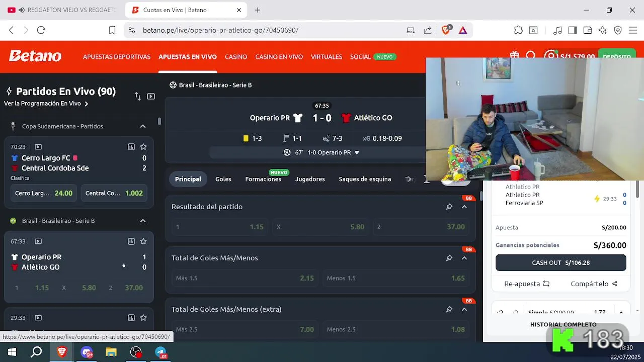Switch to the REGGAETON VIEJO YouTube tab
Image resolution: width=644 pixels, height=362 pixels.
click(62, 10)
